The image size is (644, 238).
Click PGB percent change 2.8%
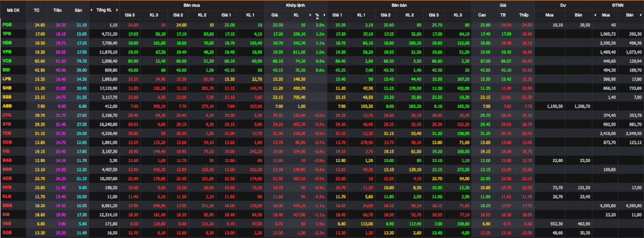(320, 24)
